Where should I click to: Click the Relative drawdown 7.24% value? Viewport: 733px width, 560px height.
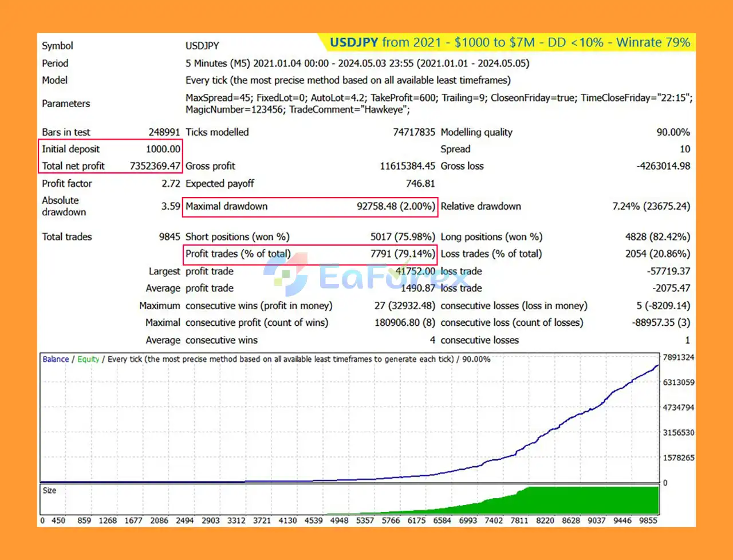[x=651, y=207]
